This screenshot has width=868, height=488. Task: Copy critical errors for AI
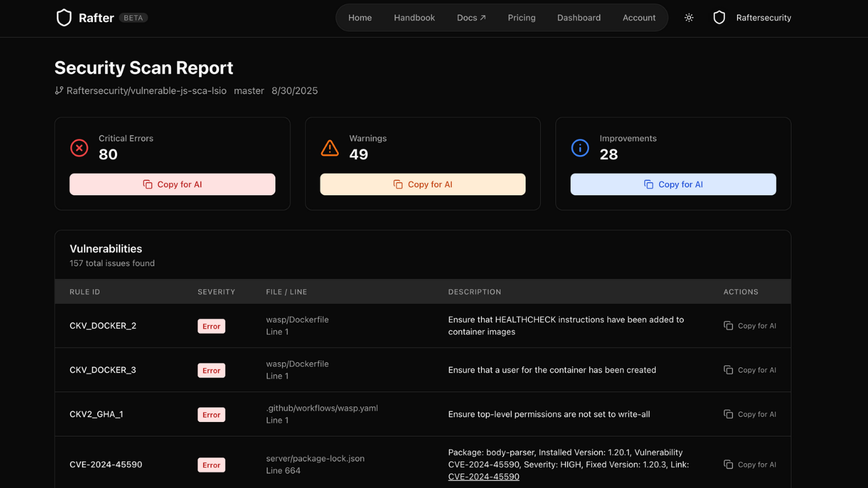pyautogui.click(x=172, y=184)
